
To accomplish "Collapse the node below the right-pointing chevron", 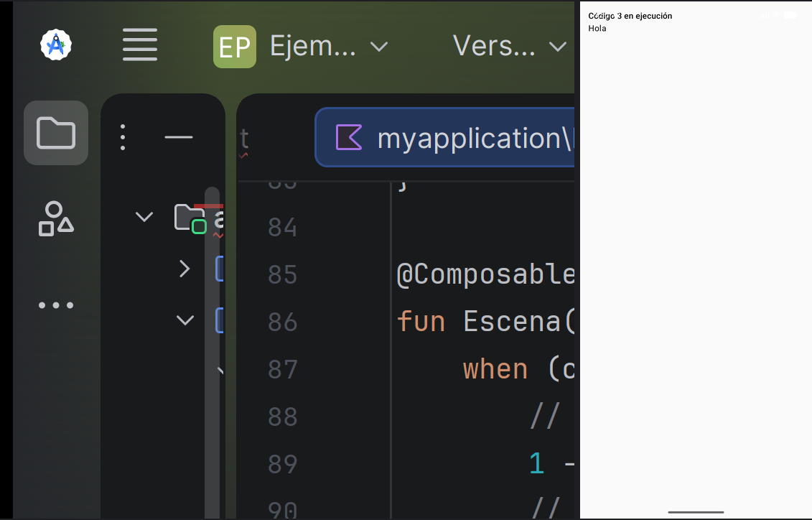I will pyautogui.click(x=185, y=320).
